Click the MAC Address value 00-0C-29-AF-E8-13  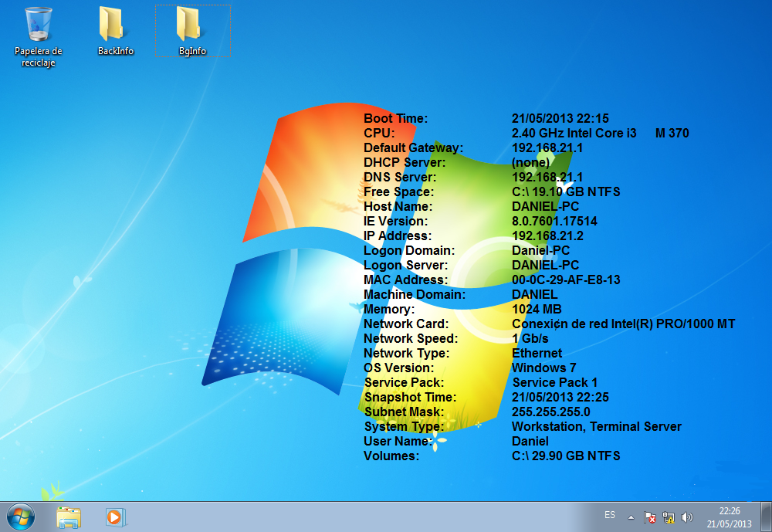566,280
